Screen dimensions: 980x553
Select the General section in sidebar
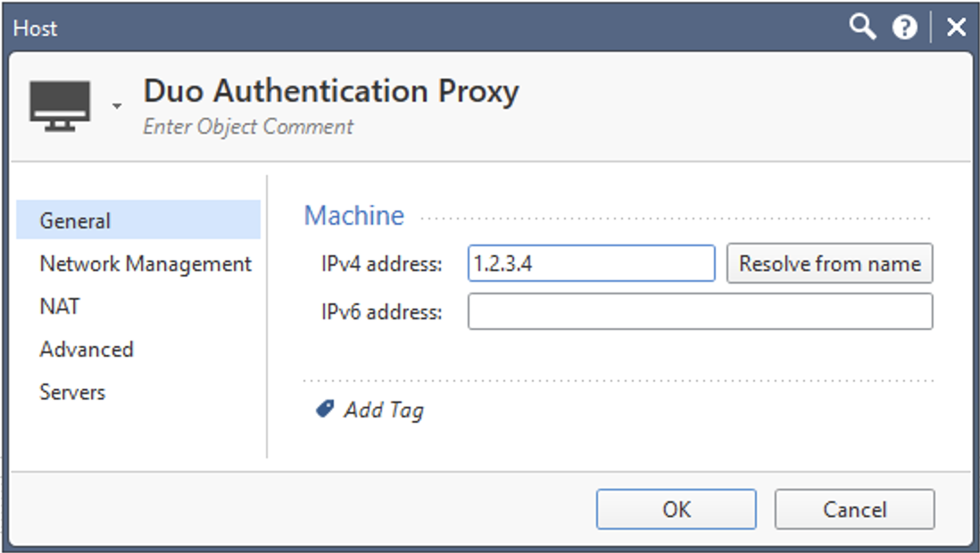tap(76, 220)
